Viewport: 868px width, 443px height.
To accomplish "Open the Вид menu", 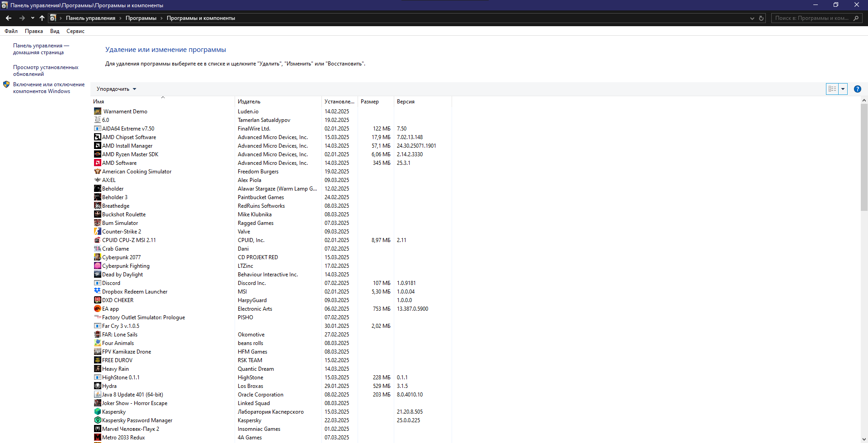I will pyautogui.click(x=55, y=31).
